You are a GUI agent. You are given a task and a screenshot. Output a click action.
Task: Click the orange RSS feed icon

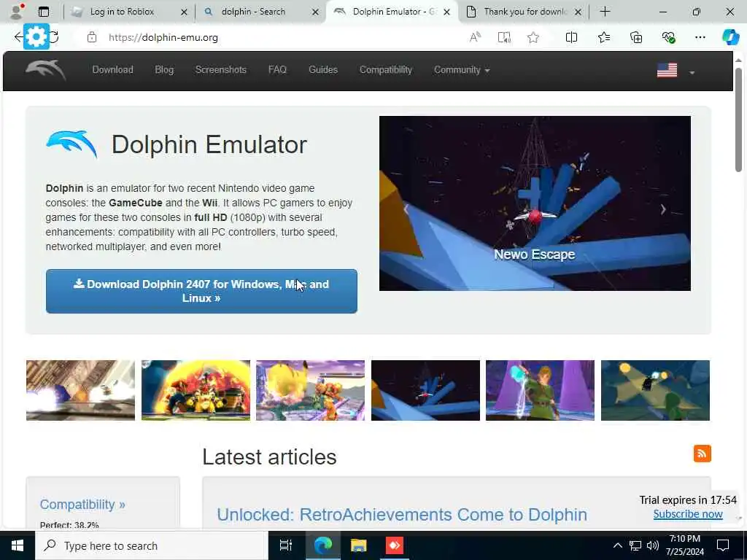[x=703, y=454]
